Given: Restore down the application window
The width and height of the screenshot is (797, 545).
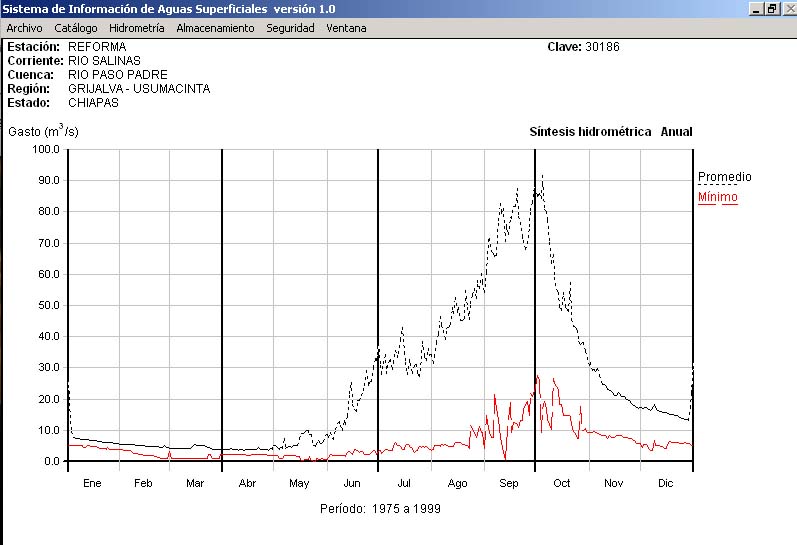Looking at the screenshot, I should 771,9.
